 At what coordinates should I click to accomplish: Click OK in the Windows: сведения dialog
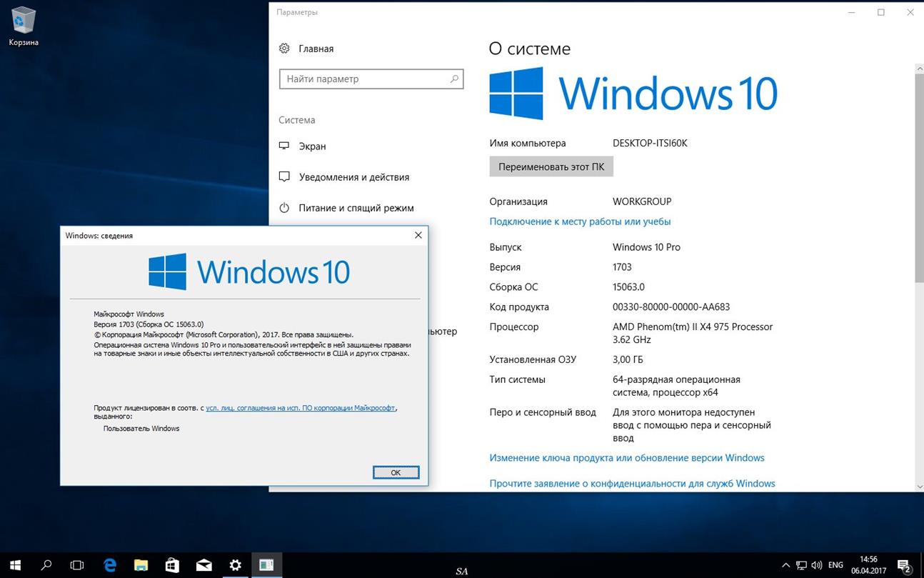(x=396, y=472)
